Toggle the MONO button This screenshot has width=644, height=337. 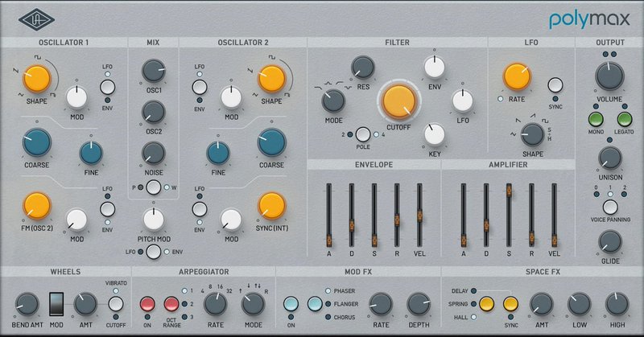(596, 120)
